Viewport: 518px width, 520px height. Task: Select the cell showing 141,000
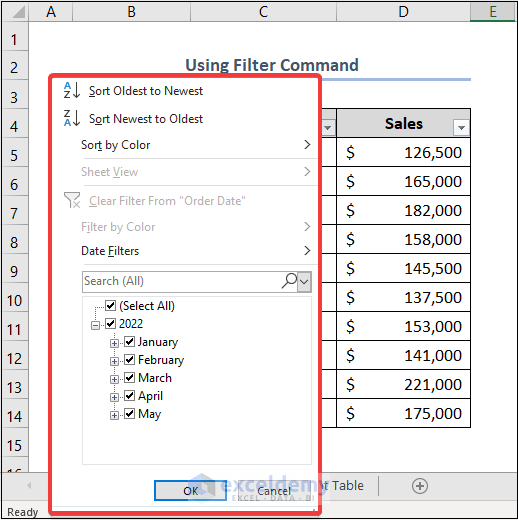point(403,355)
